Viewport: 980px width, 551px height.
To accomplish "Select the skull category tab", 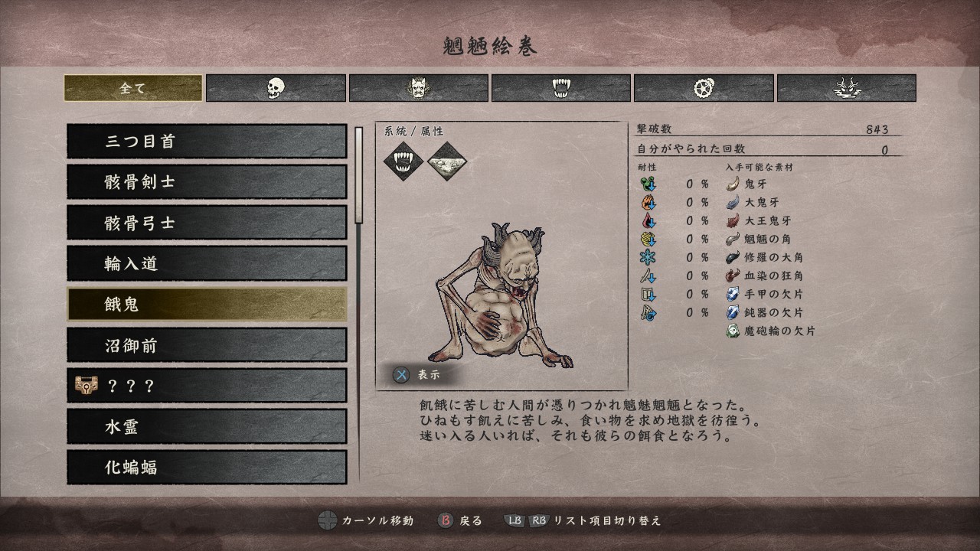I will click(x=276, y=88).
